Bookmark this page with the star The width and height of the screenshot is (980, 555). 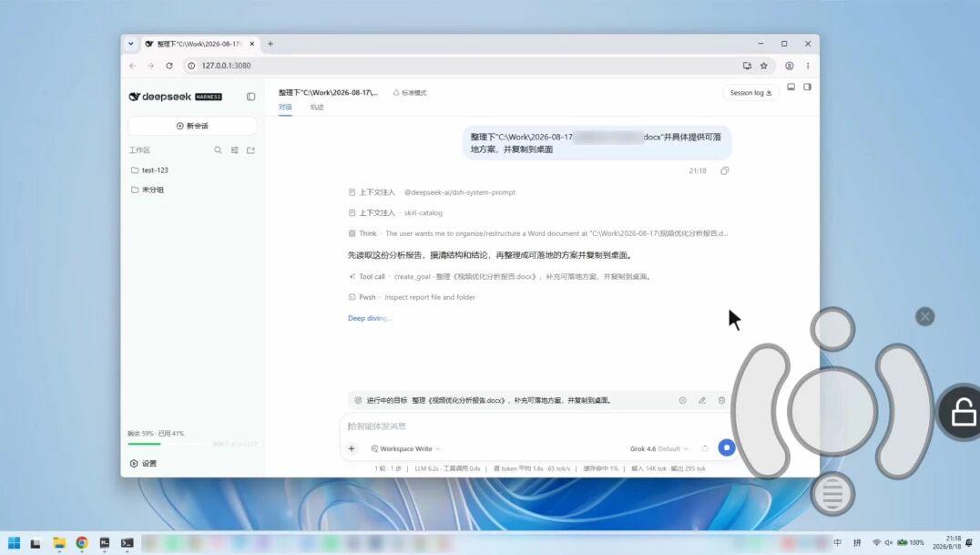tap(764, 66)
